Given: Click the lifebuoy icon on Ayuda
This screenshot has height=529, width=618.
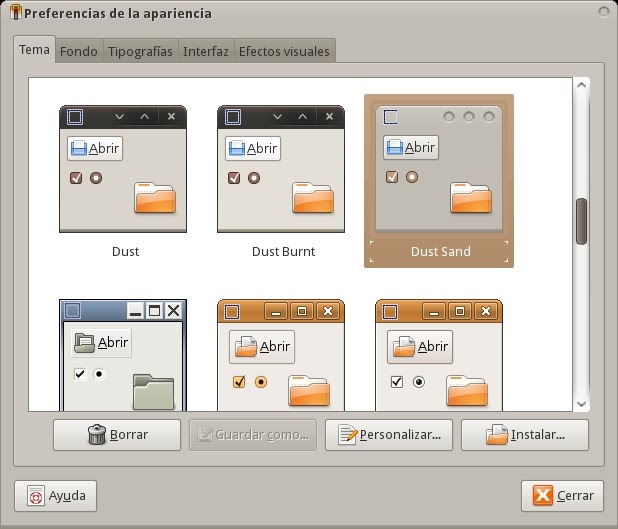Looking at the screenshot, I should point(36,496).
